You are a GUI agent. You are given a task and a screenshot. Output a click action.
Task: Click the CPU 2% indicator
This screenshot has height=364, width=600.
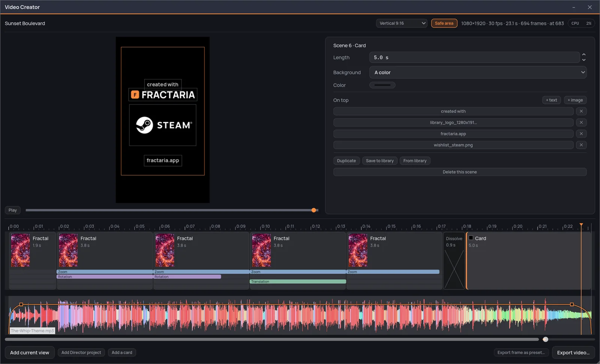(581, 23)
